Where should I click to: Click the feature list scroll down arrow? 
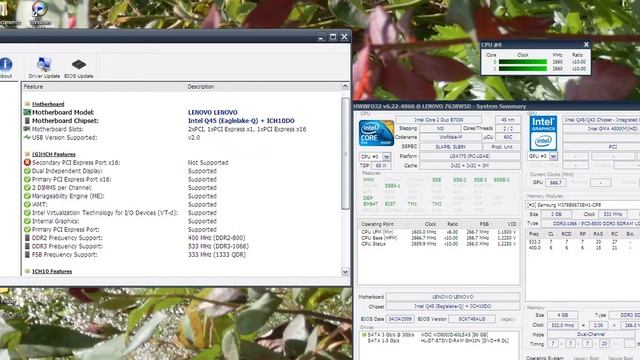pyautogui.click(x=345, y=271)
